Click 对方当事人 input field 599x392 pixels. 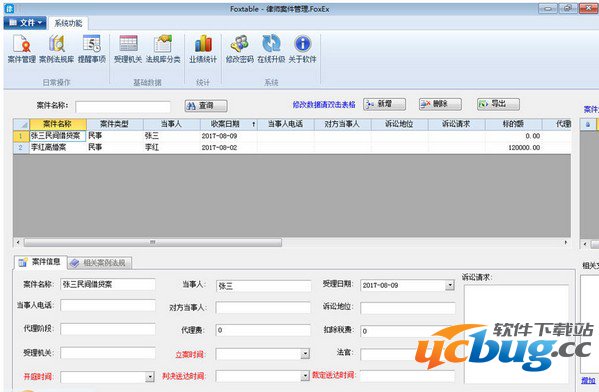[263, 308]
